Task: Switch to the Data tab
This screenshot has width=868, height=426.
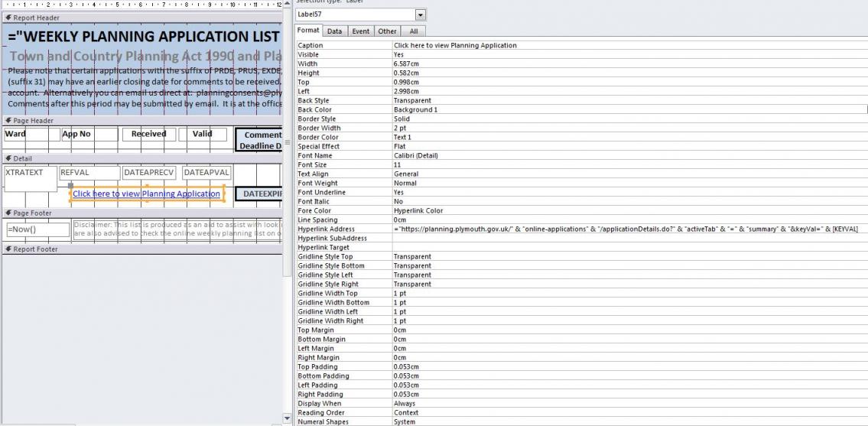Action: click(x=334, y=31)
